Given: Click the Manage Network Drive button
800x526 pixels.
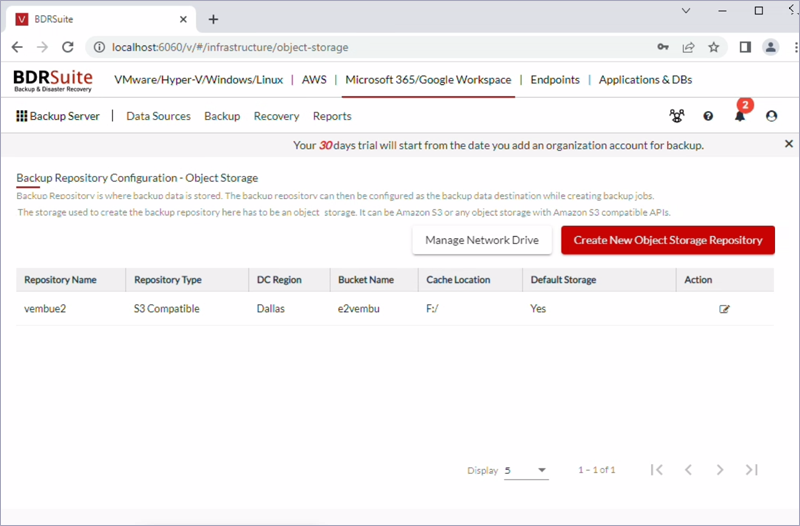Looking at the screenshot, I should [482, 240].
